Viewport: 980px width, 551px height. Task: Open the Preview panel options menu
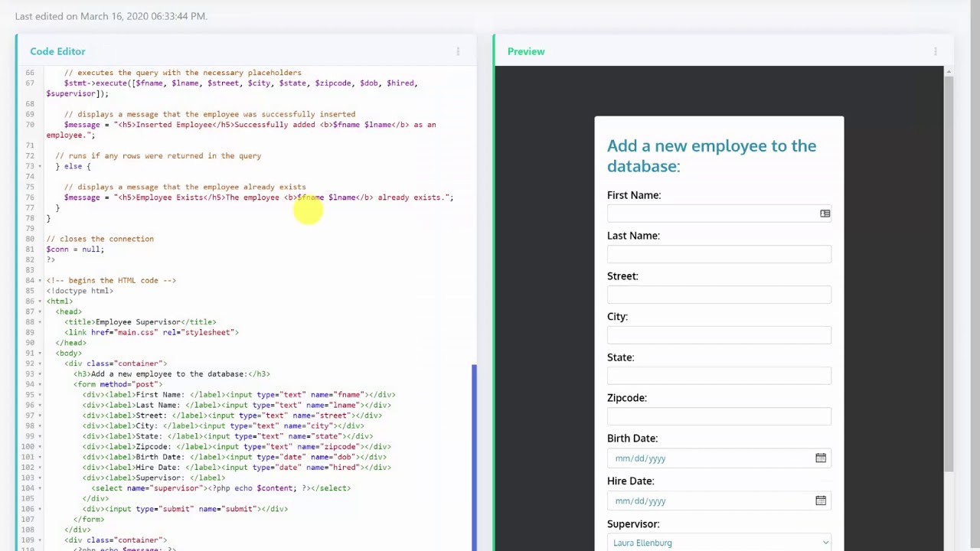(x=935, y=51)
